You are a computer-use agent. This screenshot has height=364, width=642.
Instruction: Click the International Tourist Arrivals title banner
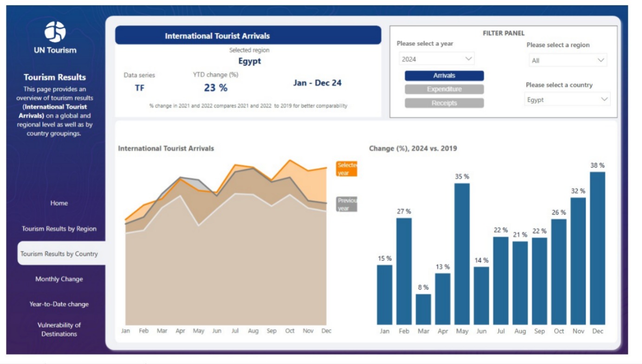click(248, 36)
